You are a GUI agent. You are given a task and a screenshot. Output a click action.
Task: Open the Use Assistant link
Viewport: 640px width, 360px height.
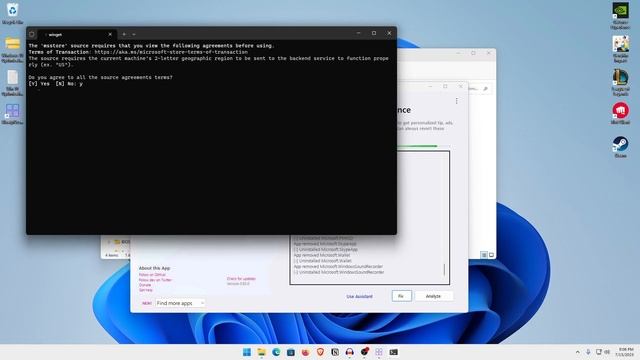359,296
